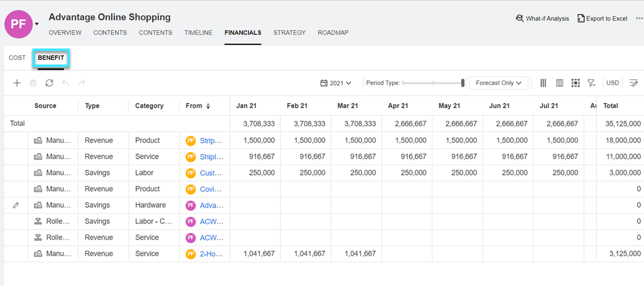Image resolution: width=644 pixels, height=286 pixels.
Task: Click the Category column header
Action: click(149, 106)
